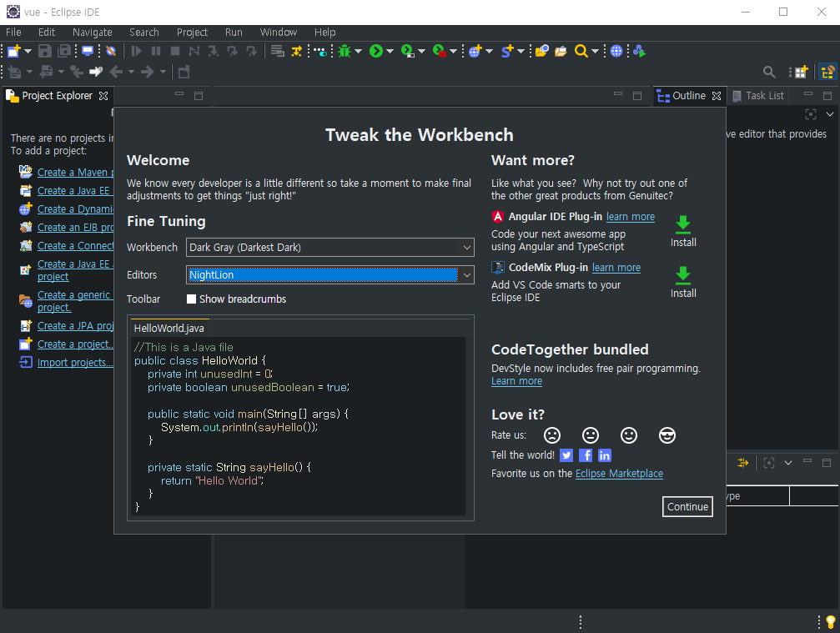Click the yellow Search magnifier icon

(581, 52)
